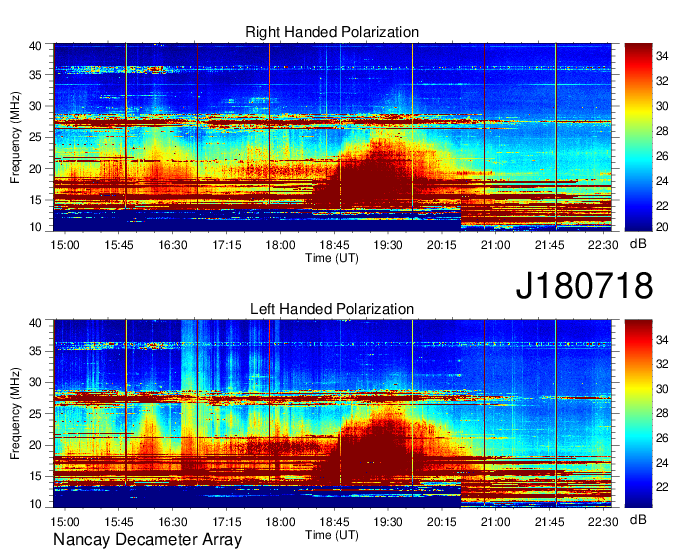
Task: Click the 'Nancay Decameter Array' caption
Action: tap(147, 540)
